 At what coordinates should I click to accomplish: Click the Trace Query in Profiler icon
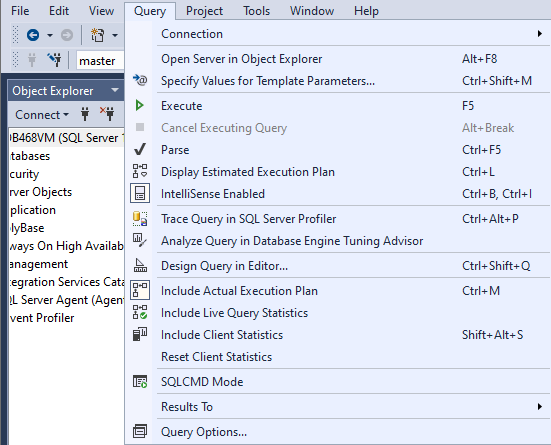pyautogui.click(x=140, y=218)
